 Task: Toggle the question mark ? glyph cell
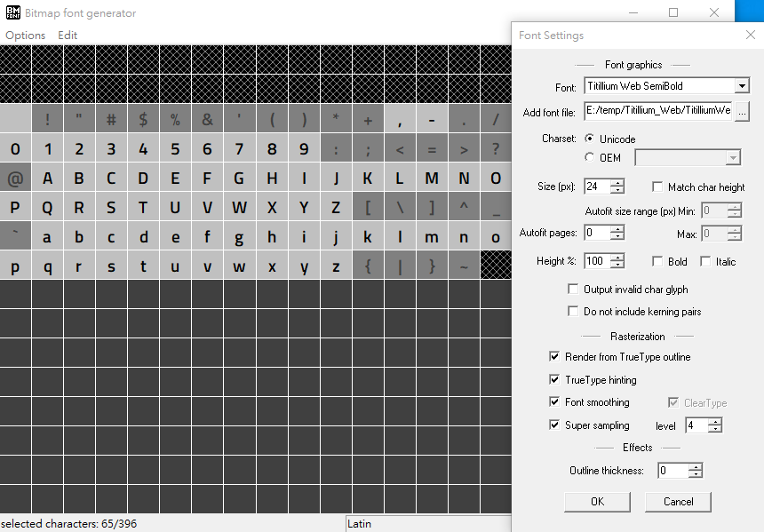click(496, 148)
